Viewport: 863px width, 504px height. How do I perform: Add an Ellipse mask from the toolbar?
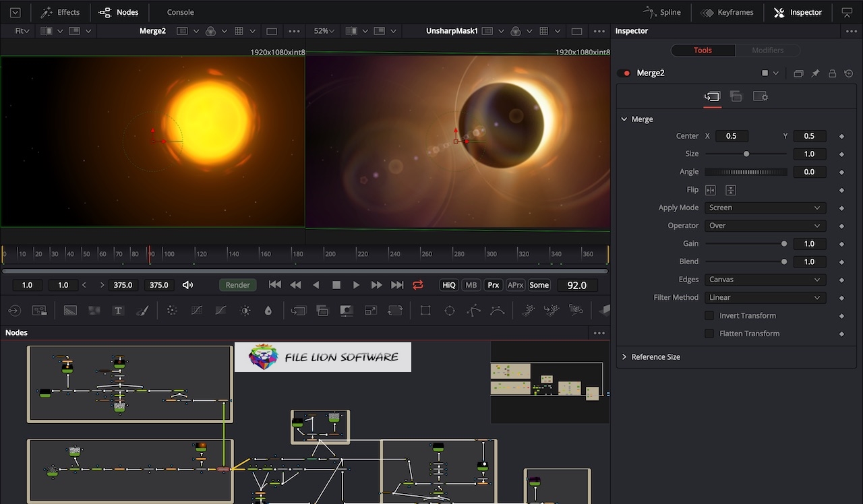(x=450, y=311)
